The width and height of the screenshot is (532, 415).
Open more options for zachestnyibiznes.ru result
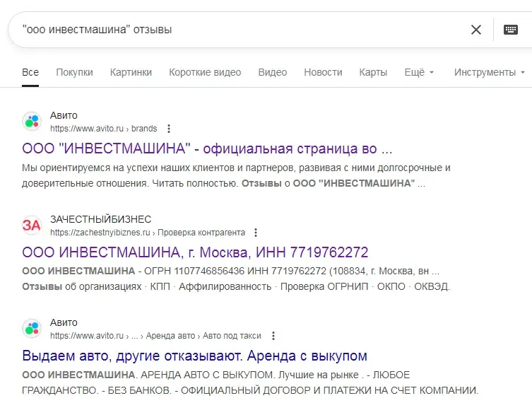tap(256, 233)
